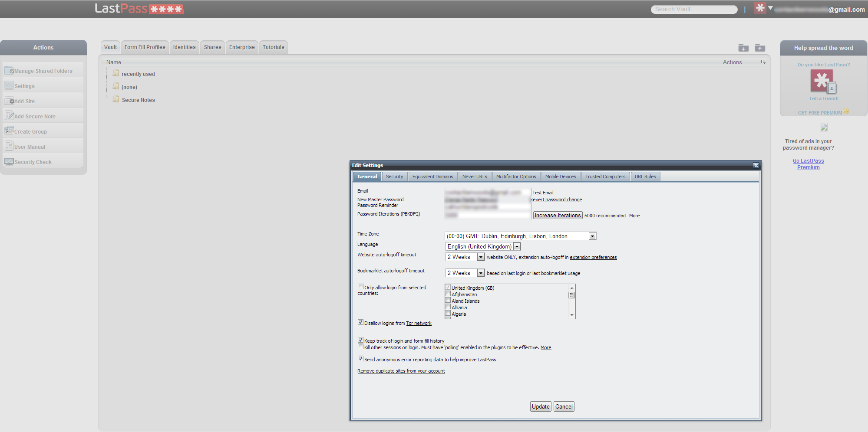Click the recently used folder icon

(116, 73)
